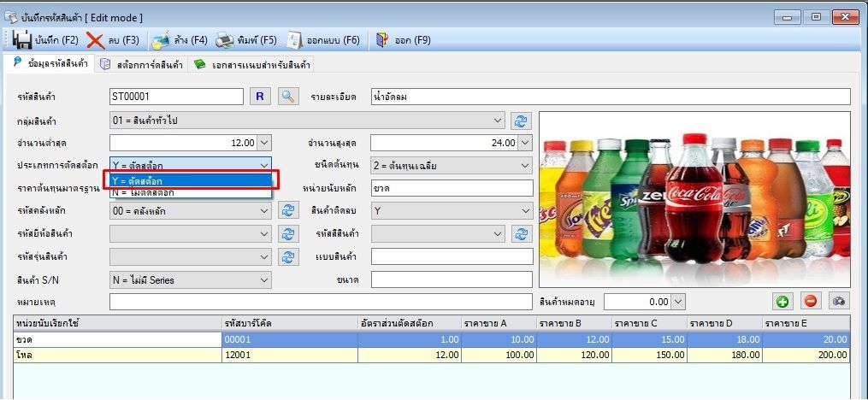The width and height of the screenshot is (868, 400).
Task: Switch to the stock card tab
Action: click(142, 65)
